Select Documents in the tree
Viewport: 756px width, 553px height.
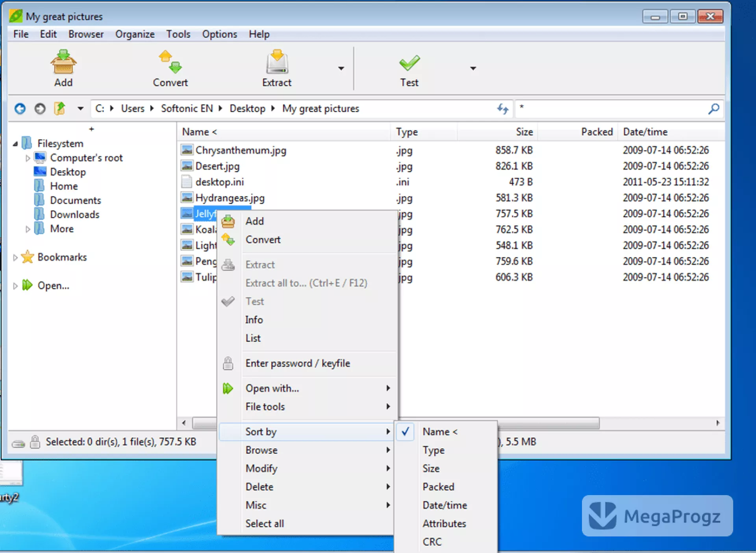click(76, 200)
